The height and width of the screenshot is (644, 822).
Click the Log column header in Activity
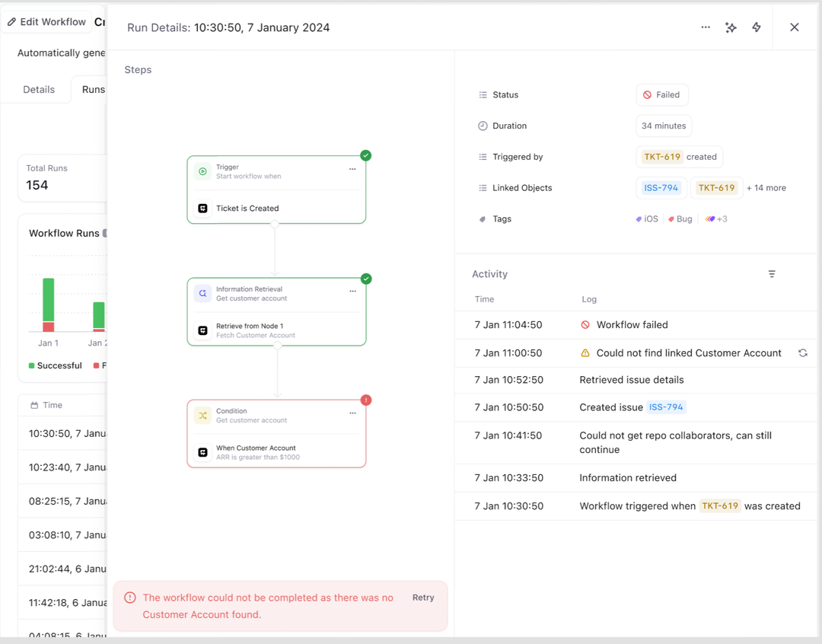click(x=589, y=299)
